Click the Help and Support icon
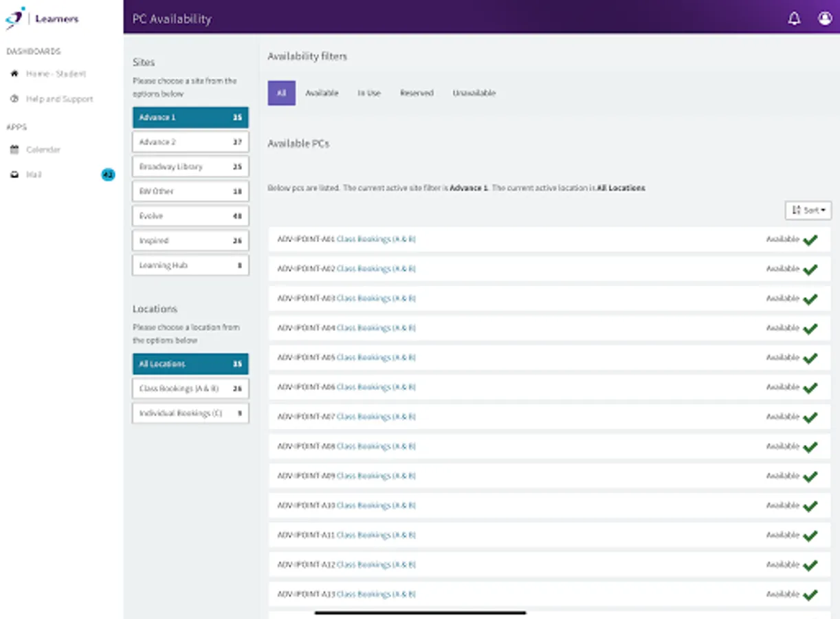 pos(14,99)
